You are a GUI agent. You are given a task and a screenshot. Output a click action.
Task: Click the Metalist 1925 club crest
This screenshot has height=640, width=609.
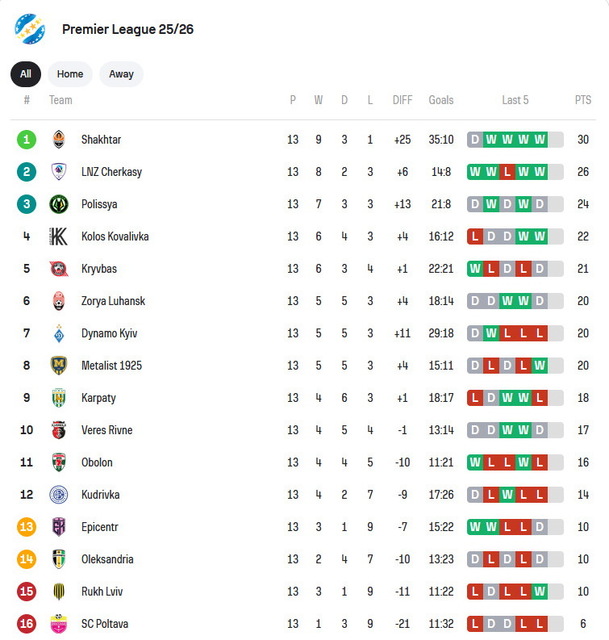pyautogui.click(x=58, y=366)
